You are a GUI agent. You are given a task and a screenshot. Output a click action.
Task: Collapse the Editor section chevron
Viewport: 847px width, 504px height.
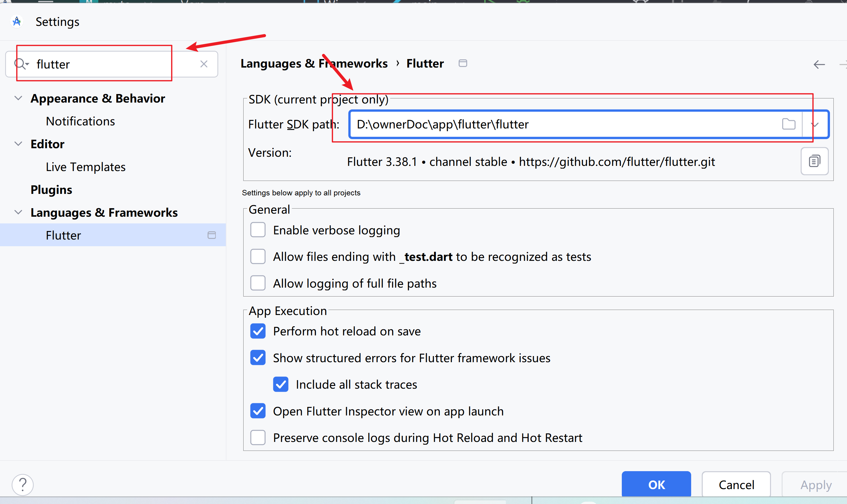(18, 144)
